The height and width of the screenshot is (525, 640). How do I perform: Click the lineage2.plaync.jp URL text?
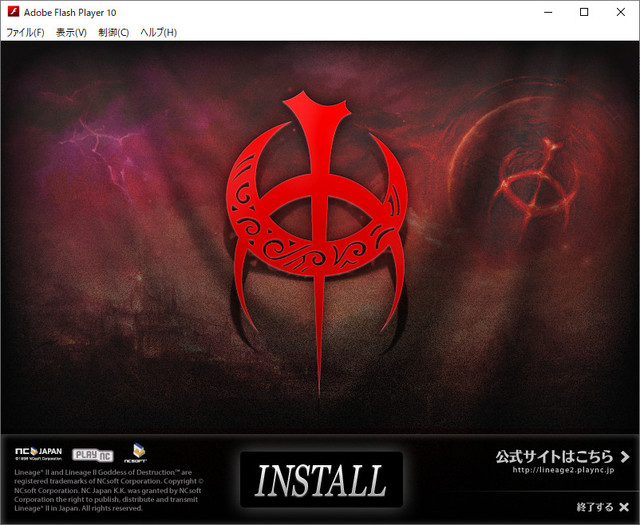click(563, 470)
